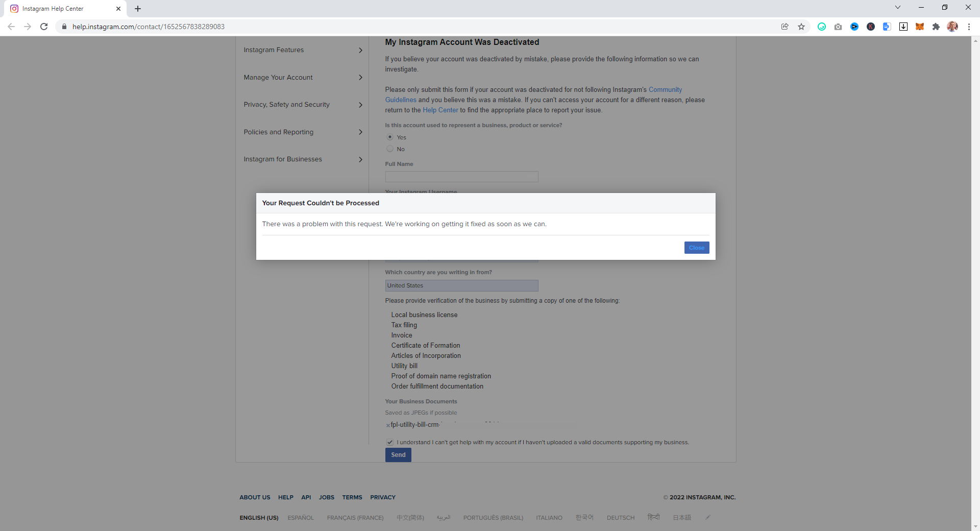Viewport: 980px width, 531px height.
Task: Open the dark circular extension icon
Action: coord(871,27)
